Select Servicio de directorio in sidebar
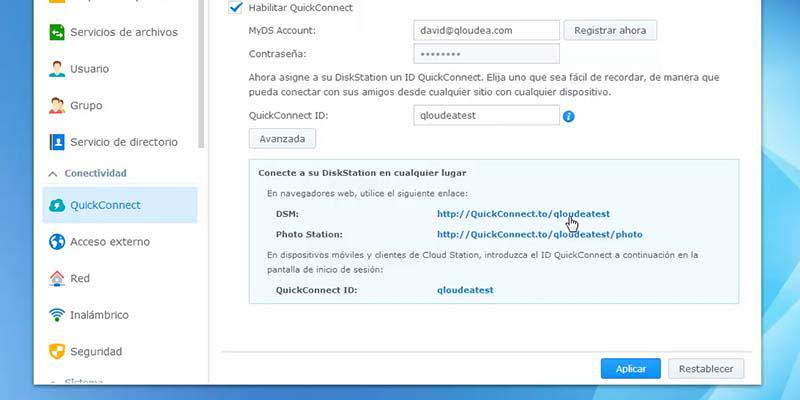The height and width of the screenshot is (400, 800). pos(120,142)
